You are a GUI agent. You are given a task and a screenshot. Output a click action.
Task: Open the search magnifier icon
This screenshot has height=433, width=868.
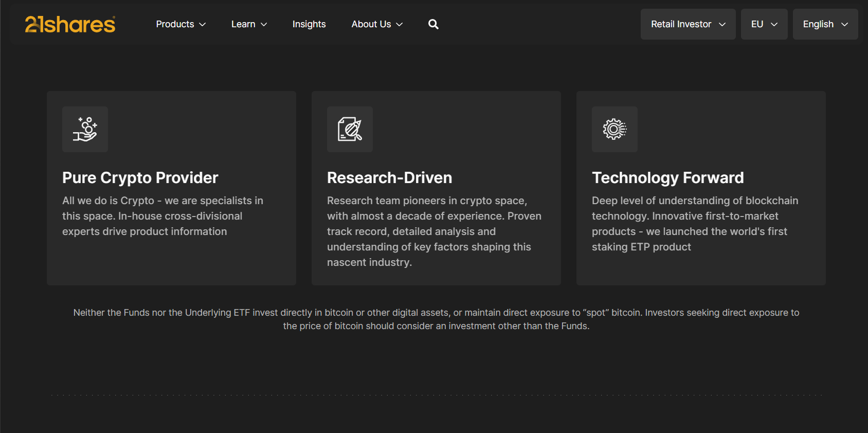coord(433,24)
